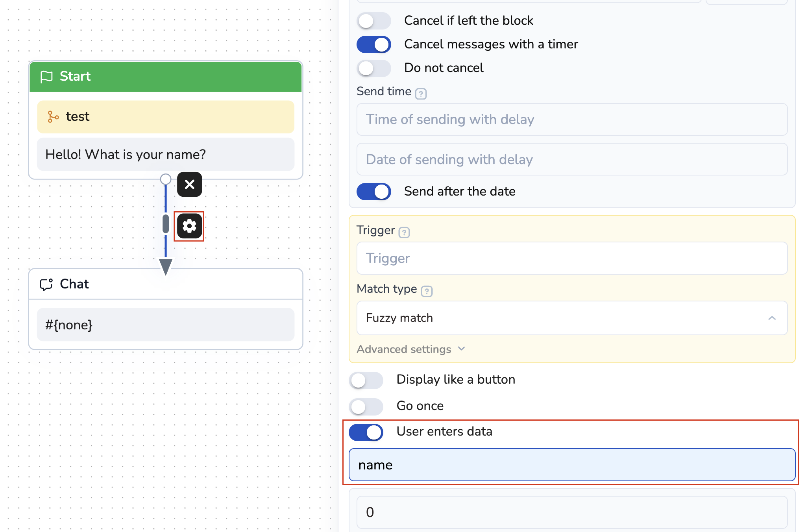
Task: Open the Fuzzy match type dropdown
Action: point(571,318)
